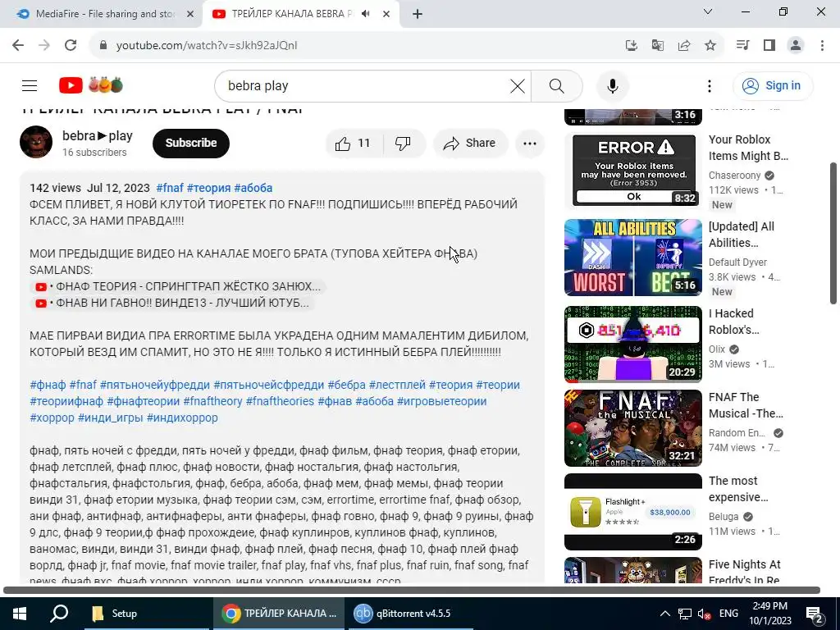
Task: Open the YouTube hamburger guide menu
Action: tap(30, 85)
